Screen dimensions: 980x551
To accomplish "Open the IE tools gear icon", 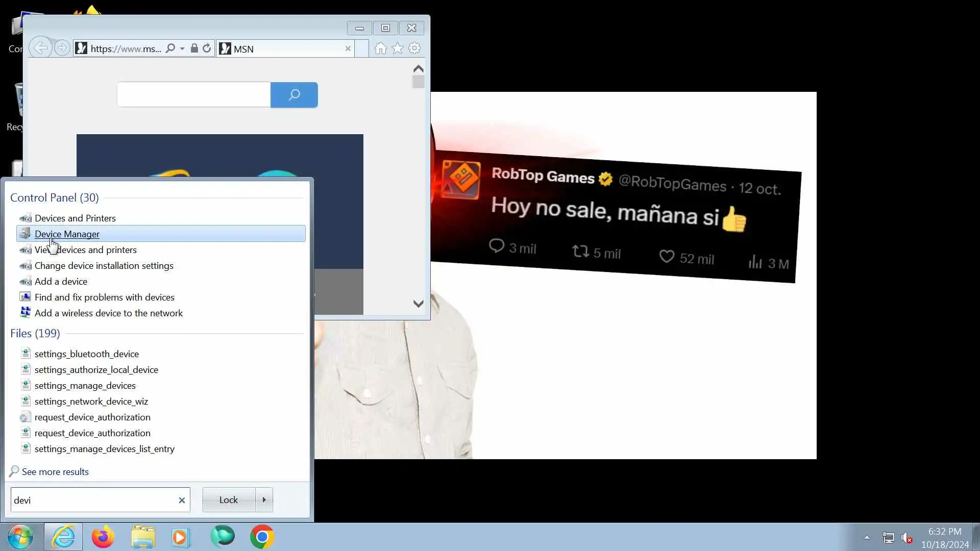I will 414,48.
